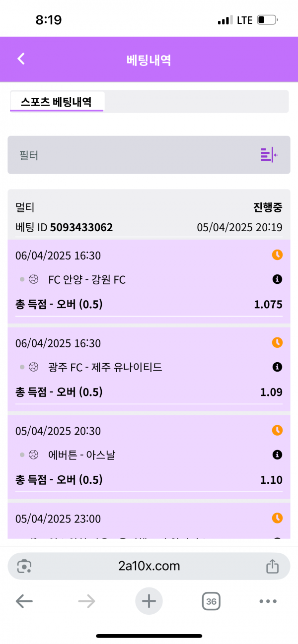Tap info icon for 광주 FC - 제주 유나이티드

click(277, 367)
